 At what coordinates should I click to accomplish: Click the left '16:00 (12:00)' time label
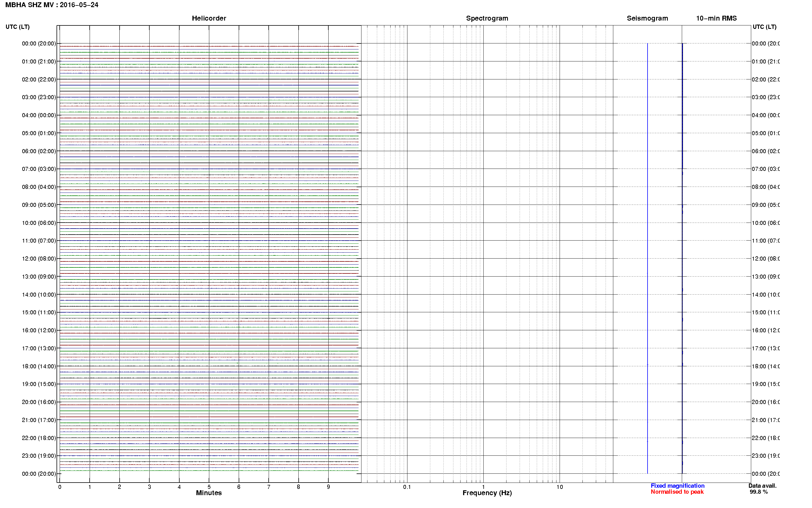[39, 331]
